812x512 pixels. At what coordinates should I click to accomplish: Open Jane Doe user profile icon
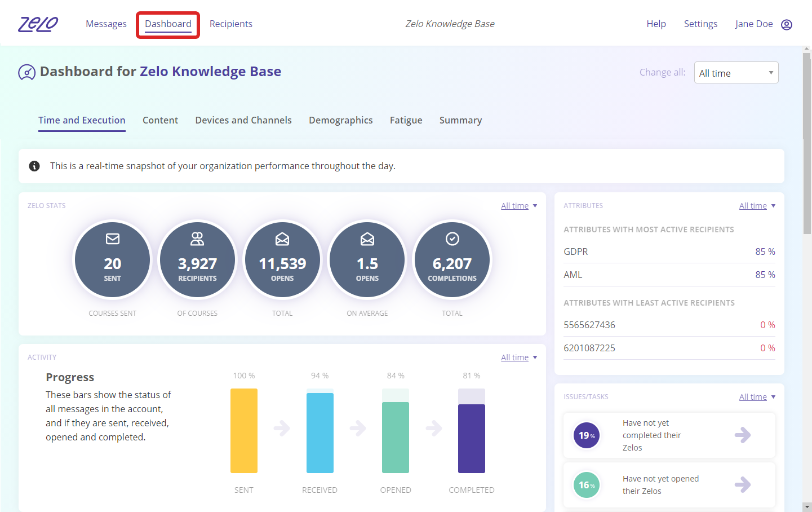[787, 24]
